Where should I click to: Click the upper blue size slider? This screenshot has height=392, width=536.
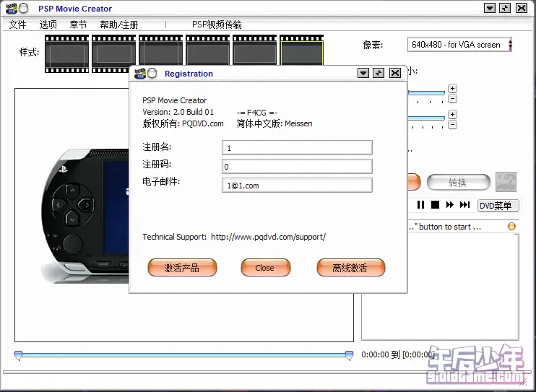pyautogui.click(x=426, y=92)
